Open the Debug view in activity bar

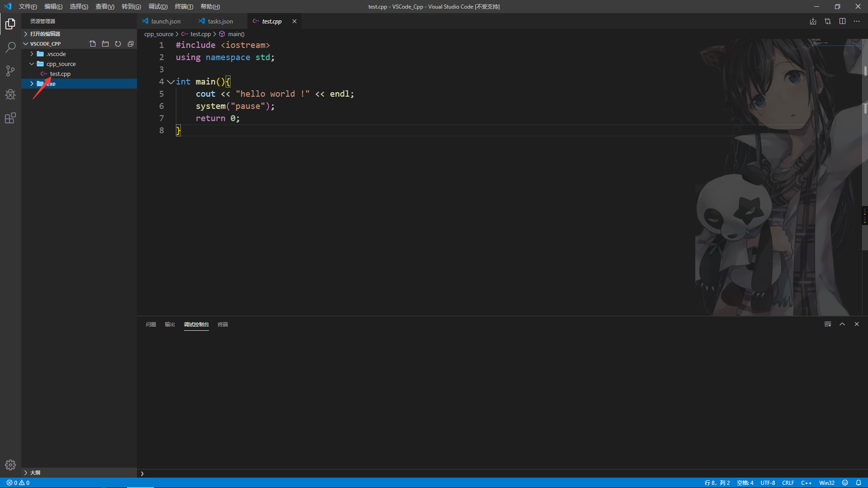pos(10,94)
